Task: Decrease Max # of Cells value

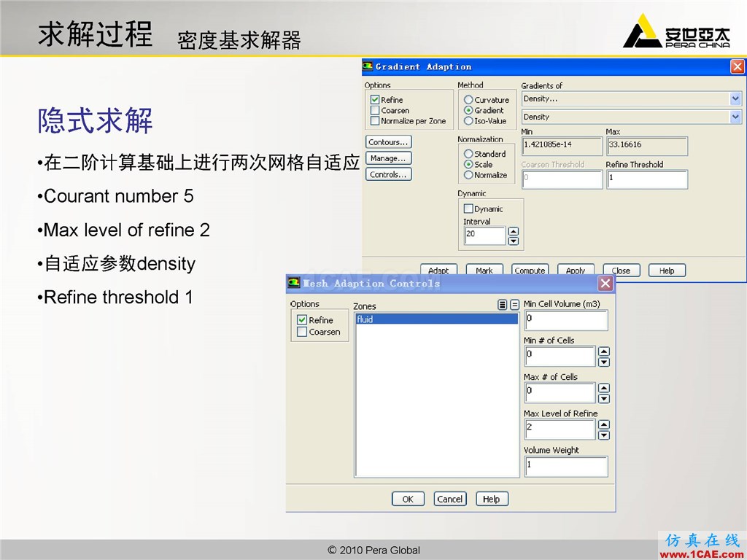Action: click(603, 399)
